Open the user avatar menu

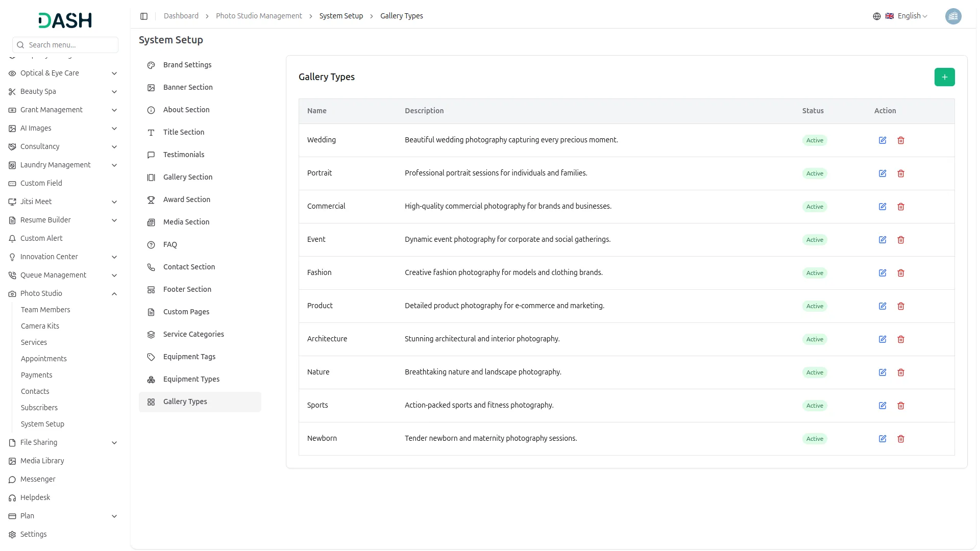pos(952,16)
